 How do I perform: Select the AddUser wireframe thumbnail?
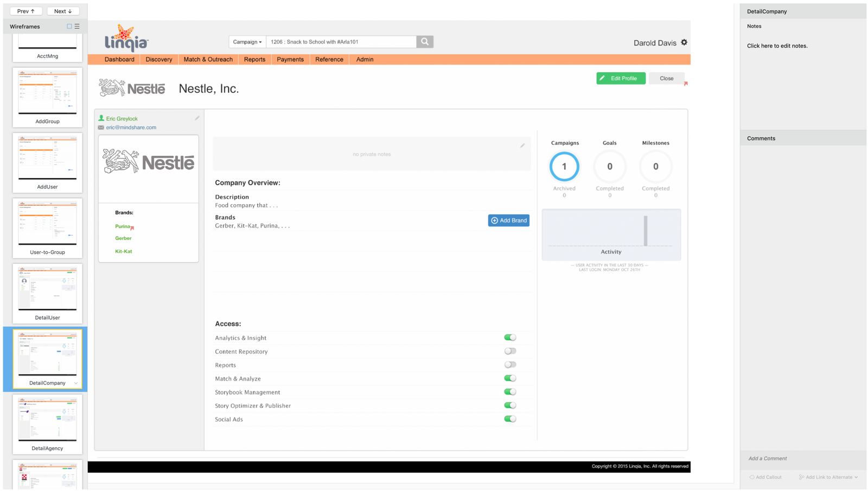[x=47, y=162]
